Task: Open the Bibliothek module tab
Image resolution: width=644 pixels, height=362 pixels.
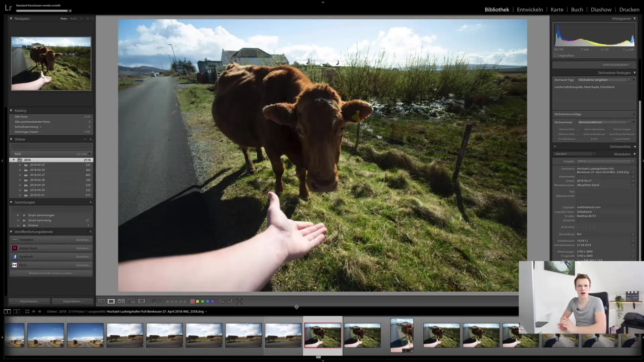Action: pos(496,9)
